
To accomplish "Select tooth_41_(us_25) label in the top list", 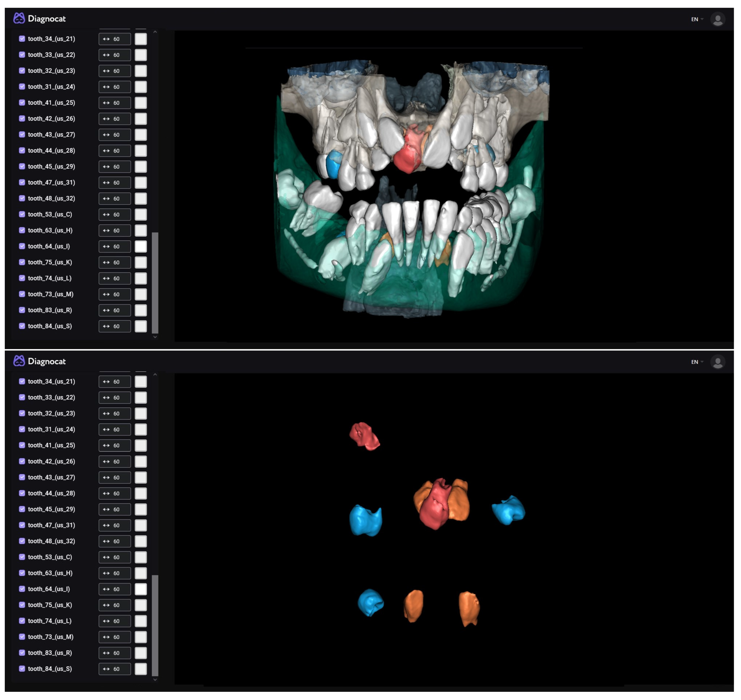I will (51, 103).
